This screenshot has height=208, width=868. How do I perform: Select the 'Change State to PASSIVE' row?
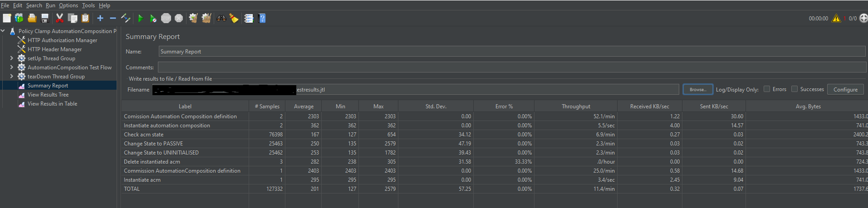coord(495,144)
